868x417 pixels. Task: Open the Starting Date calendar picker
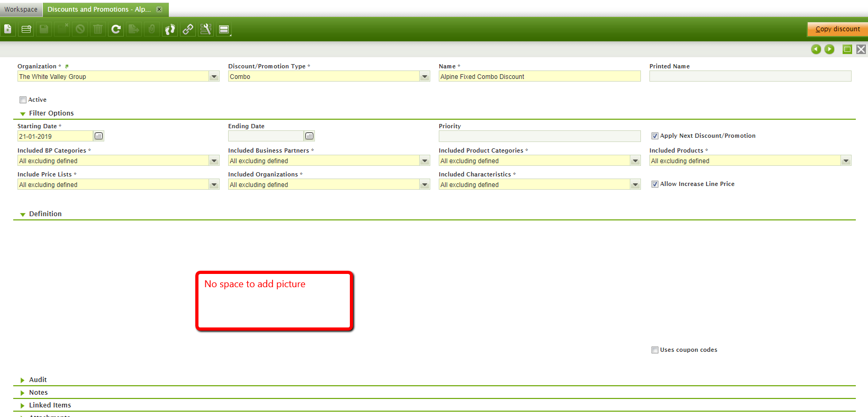[98, 136]
